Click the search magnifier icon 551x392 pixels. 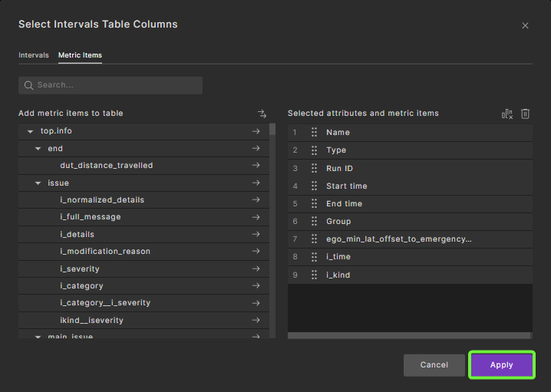point(29,85)
